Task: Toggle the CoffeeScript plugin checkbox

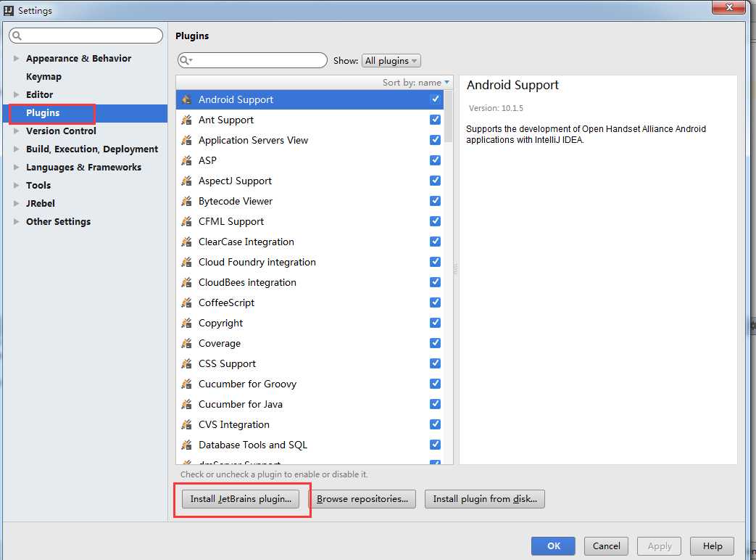Action: coord(435,302)
